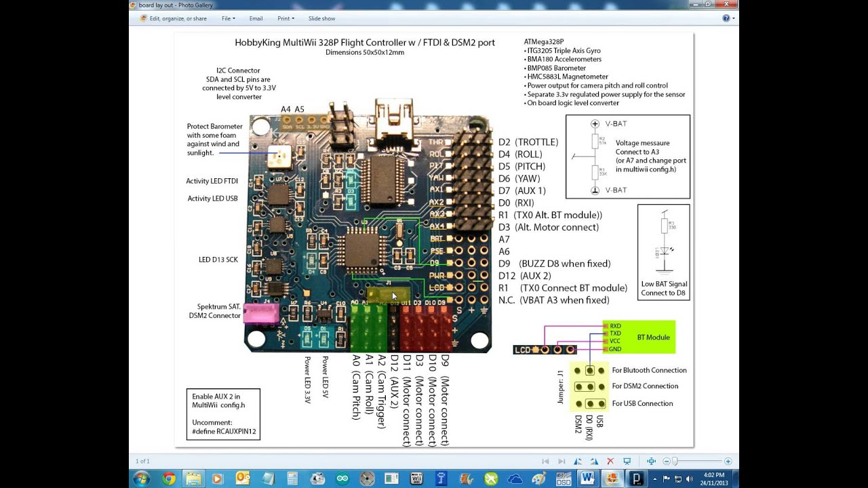Launch Google Chrome from the taskbar

tap(169, 479)
